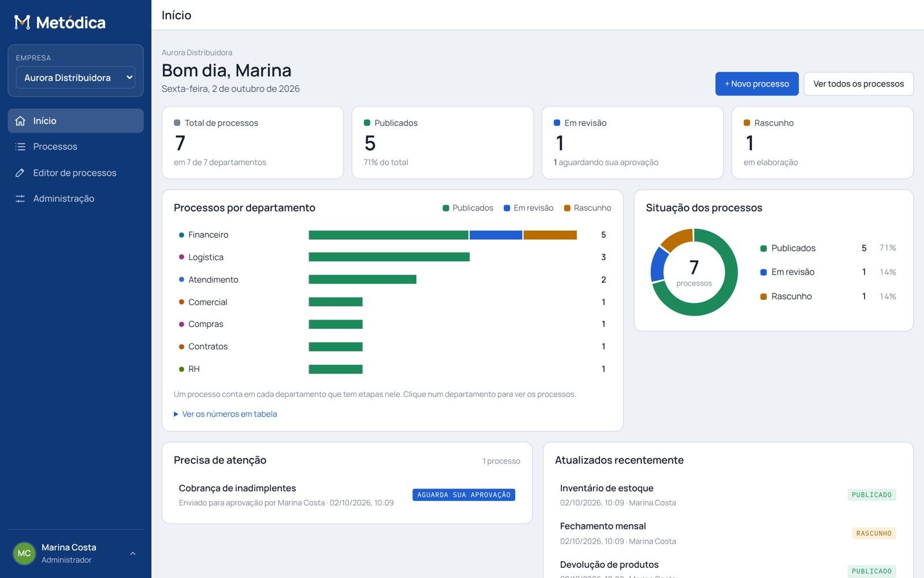This screenshot has height=578, width=924.
Task: Click the MC user avatar
Action: (24, 554)
